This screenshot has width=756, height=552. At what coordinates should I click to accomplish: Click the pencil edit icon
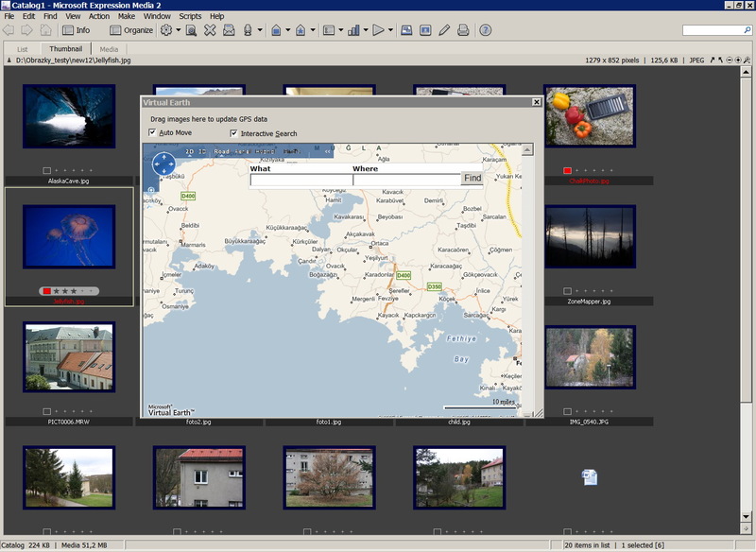[444, 30]
